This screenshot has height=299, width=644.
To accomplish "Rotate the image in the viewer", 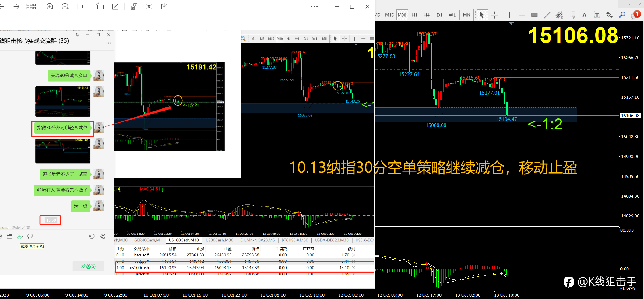I will pos(100,6).
